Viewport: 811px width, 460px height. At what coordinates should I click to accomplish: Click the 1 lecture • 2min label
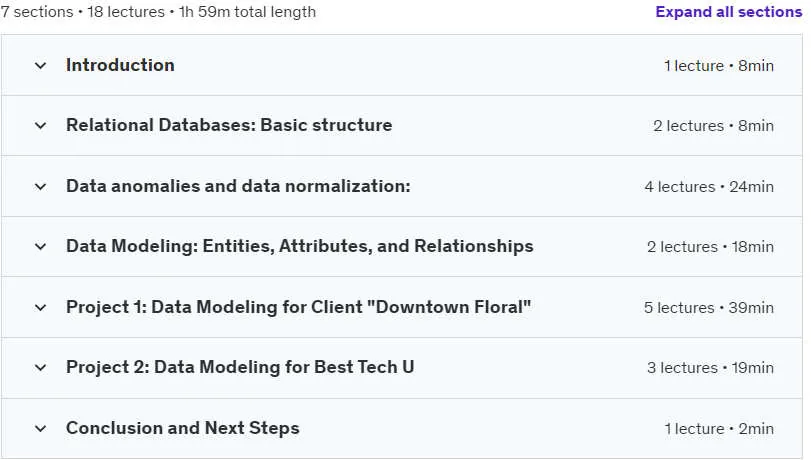point(719,429)
